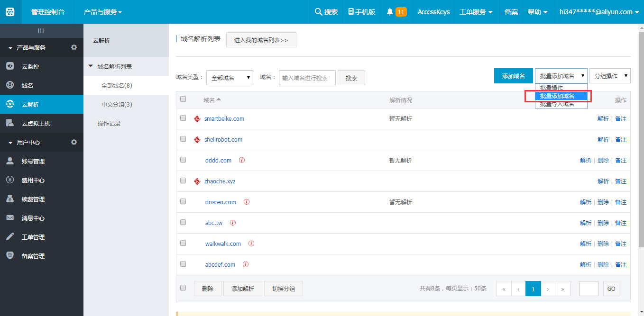644x316 pixels.
Task: Click the blue 添加域名 button
Action: 513,76
